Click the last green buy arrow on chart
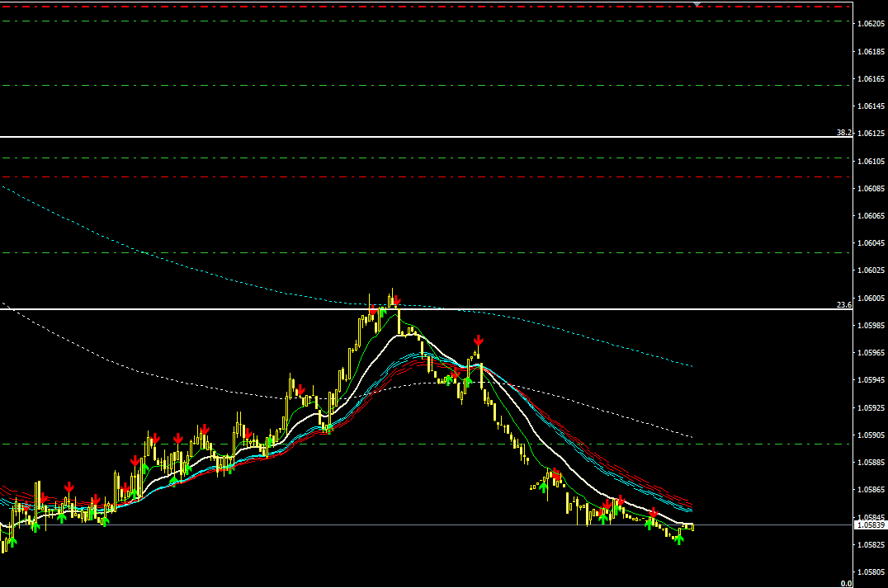This screenshot has width=888, height=588. 678,539
